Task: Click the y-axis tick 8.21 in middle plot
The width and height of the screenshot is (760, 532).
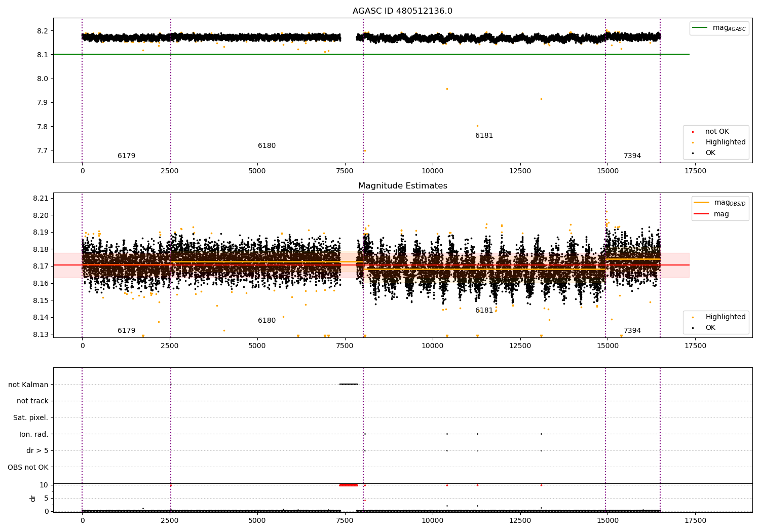Action: click(42, 198)
